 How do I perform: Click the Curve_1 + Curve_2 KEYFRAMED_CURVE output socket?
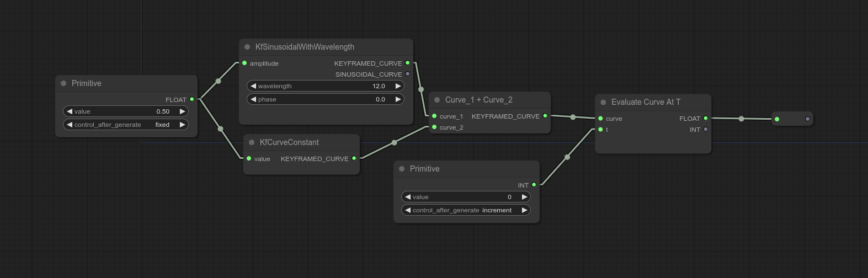pos(545,116)
